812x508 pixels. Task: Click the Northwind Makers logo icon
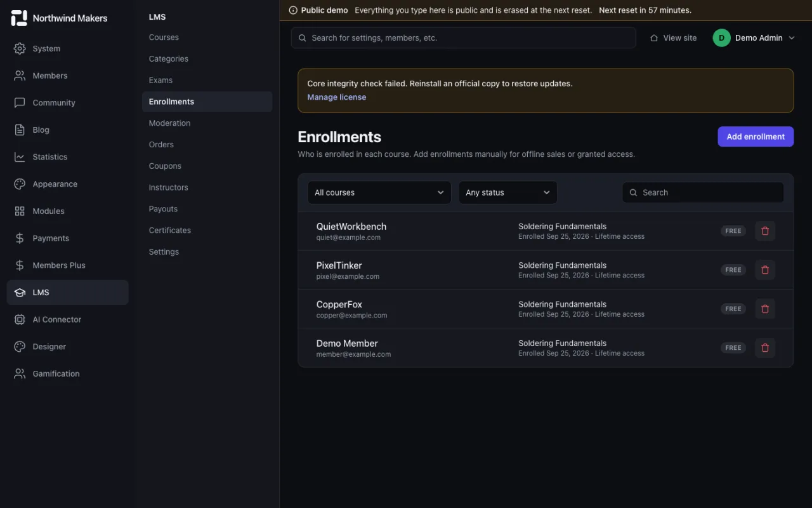click(19, 18)
